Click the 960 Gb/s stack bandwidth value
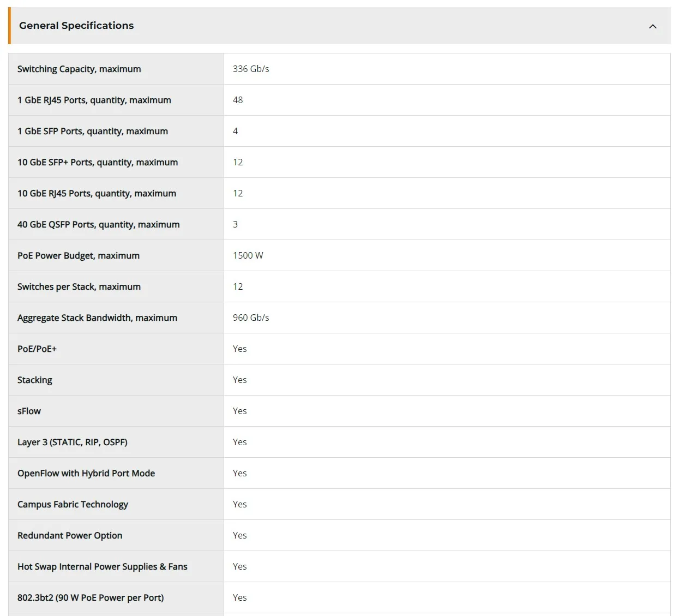The width and height of the screenshot is (679, 616). [x=251, y=318]
